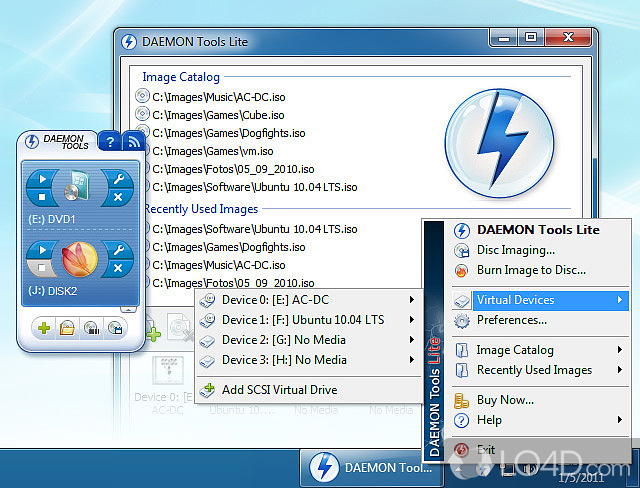Screen dimensions: 640x488
Task: Click green plus add-image icon in main window toolbar
Action: (x=153, y=333)
